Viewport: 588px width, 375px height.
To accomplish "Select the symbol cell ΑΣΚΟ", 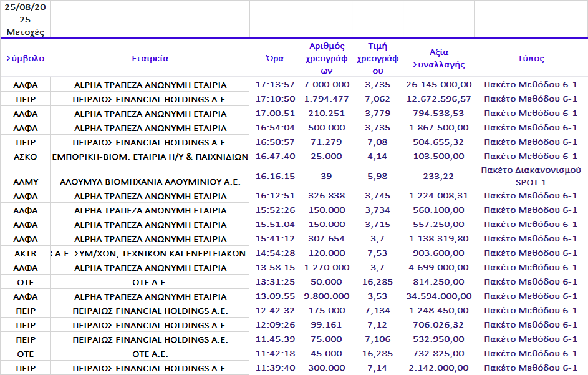I will [25, 157].
